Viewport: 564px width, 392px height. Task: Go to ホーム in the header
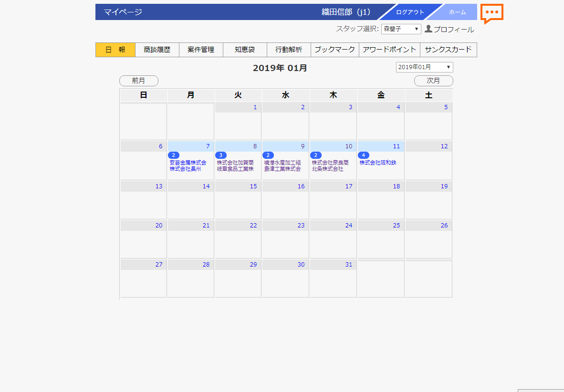(457, 12)
